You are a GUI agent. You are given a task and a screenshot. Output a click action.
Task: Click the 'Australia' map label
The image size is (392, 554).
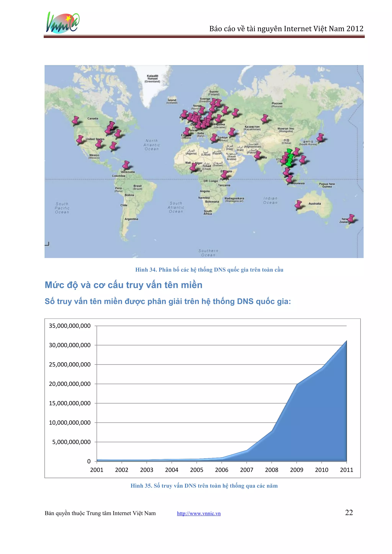click(x=315, y=203)
